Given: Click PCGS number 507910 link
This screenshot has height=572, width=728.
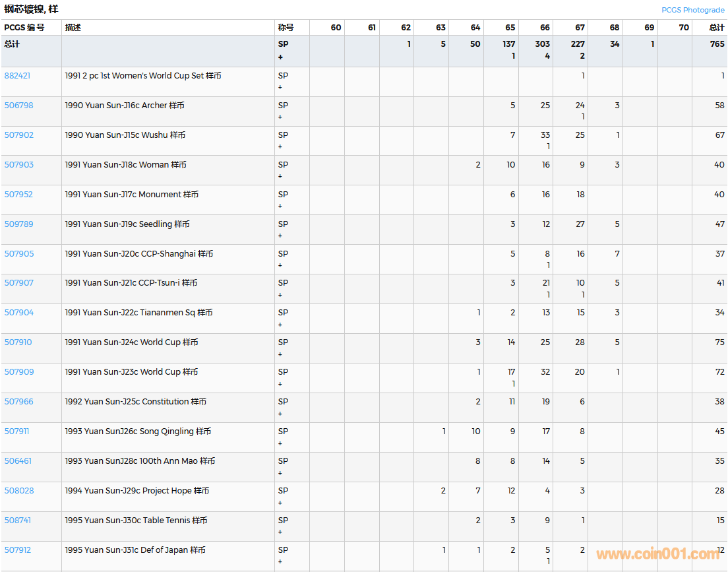Looking at the screenshot, I should [x=18, y=342].
